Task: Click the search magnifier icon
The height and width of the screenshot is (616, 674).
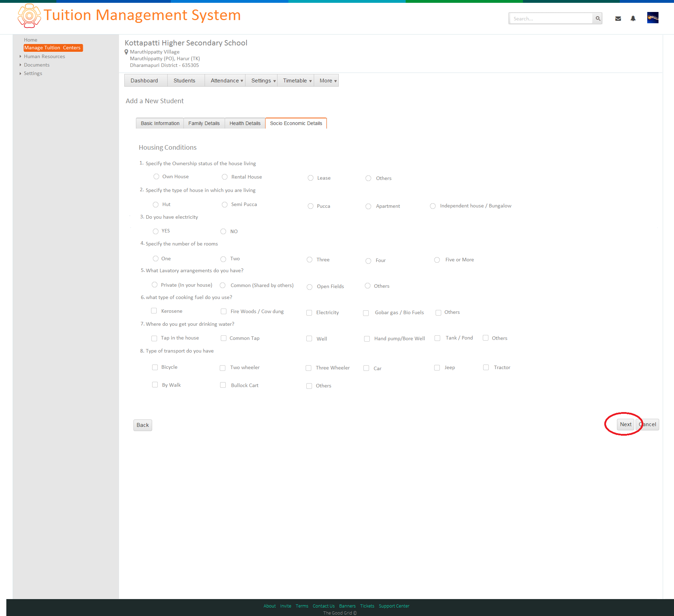Action: click(x=598, y=18)
